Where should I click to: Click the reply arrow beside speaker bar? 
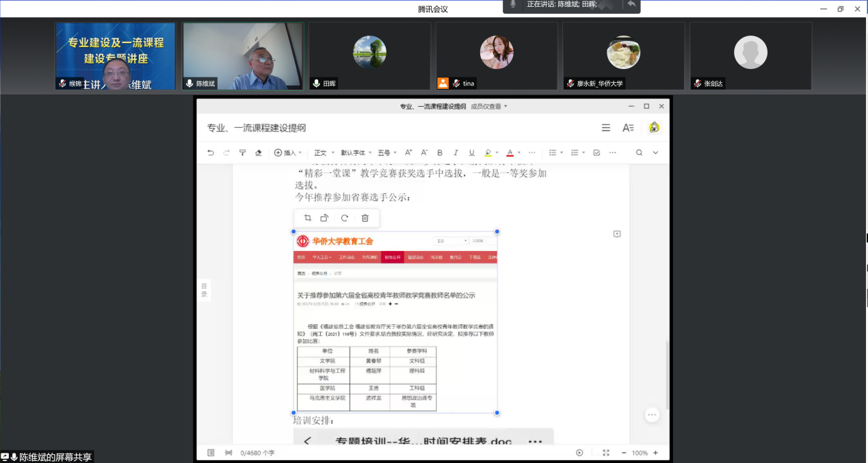pos(631,5)
